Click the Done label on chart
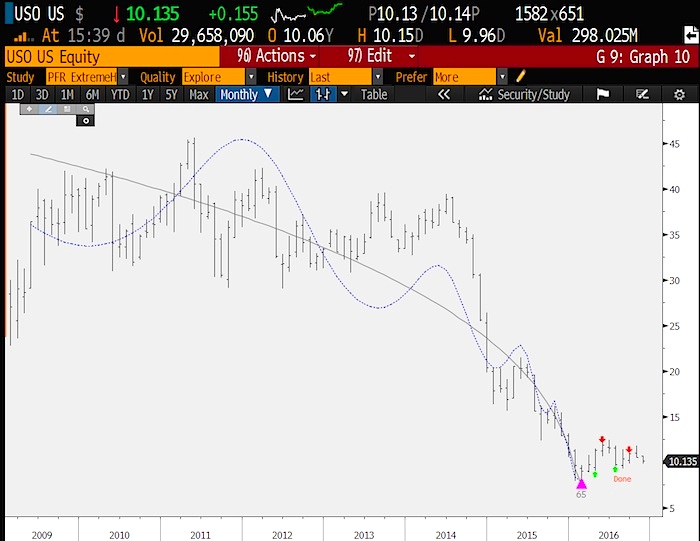700x541 pixels. click(622, 479)
